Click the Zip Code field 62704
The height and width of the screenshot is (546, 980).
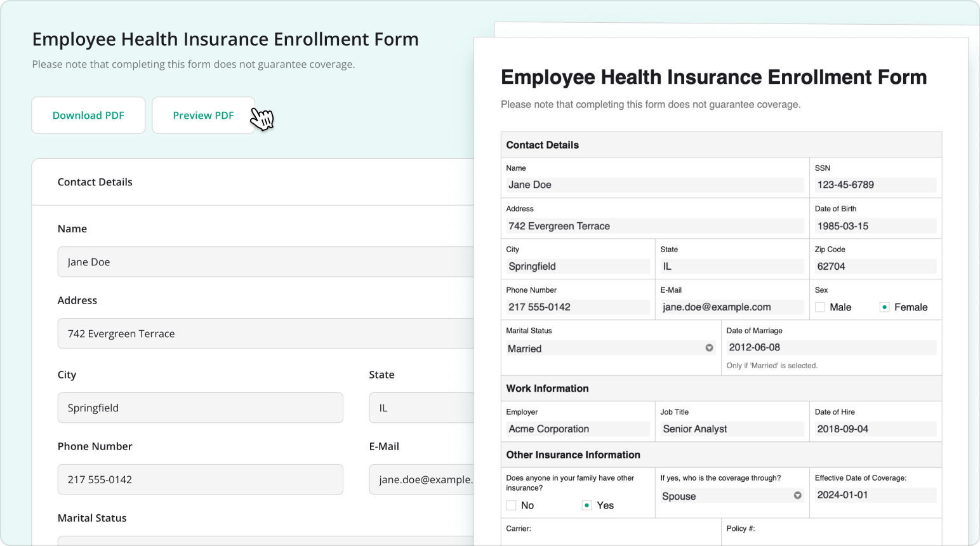875,267
